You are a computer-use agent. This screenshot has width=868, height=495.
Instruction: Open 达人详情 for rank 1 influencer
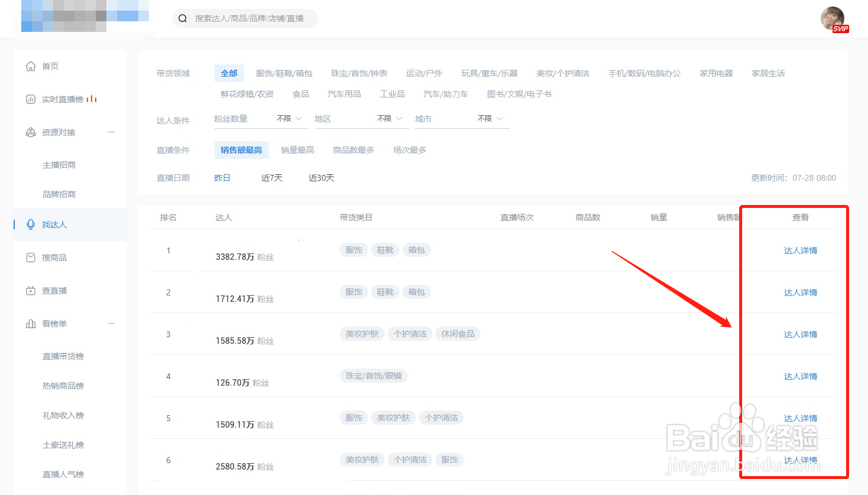(x=800, y=250)
